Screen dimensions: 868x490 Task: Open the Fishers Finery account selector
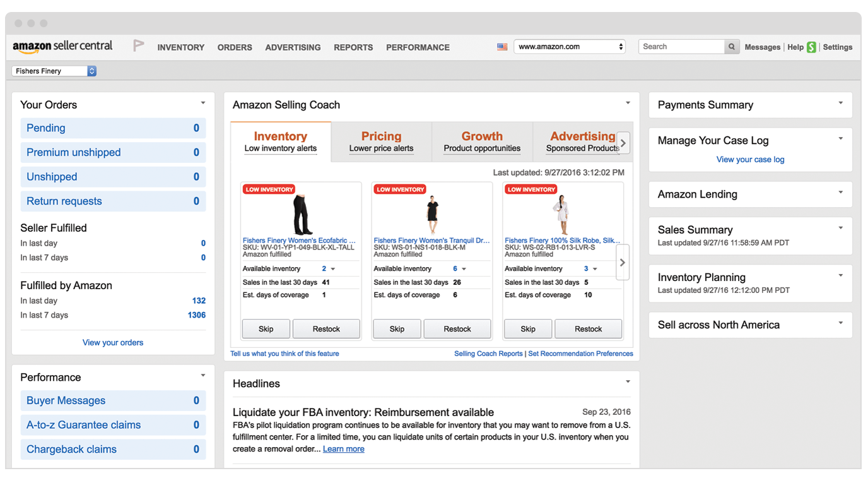click(x=54, y=71)
